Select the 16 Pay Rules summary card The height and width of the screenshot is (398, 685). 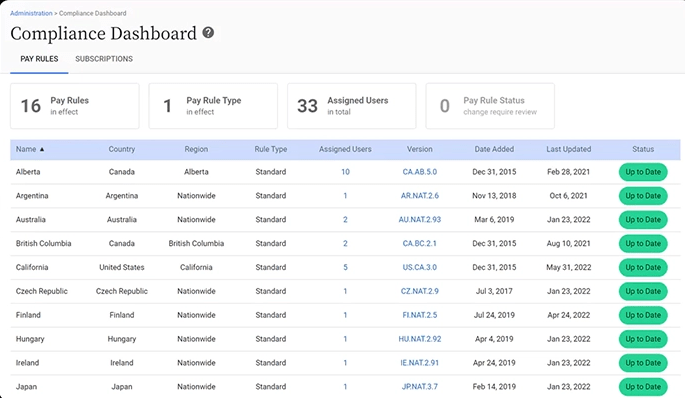(75, 106)
